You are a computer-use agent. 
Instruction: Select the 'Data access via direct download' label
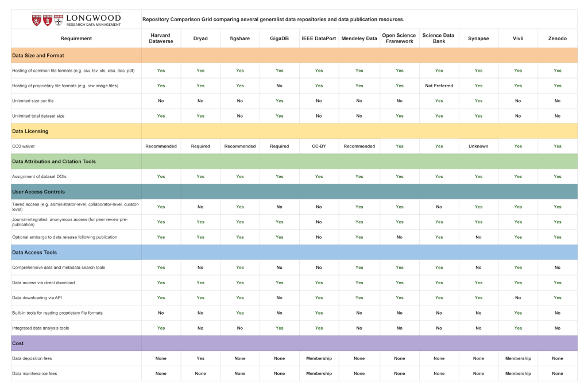tap(43, 282)
